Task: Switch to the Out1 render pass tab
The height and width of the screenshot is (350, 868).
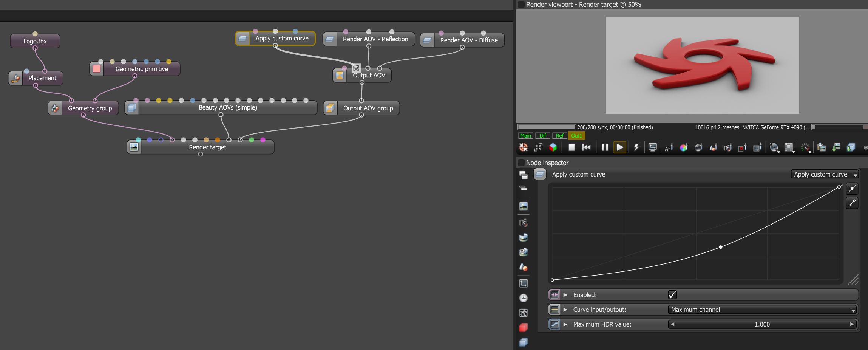Action: pos(576,136)
